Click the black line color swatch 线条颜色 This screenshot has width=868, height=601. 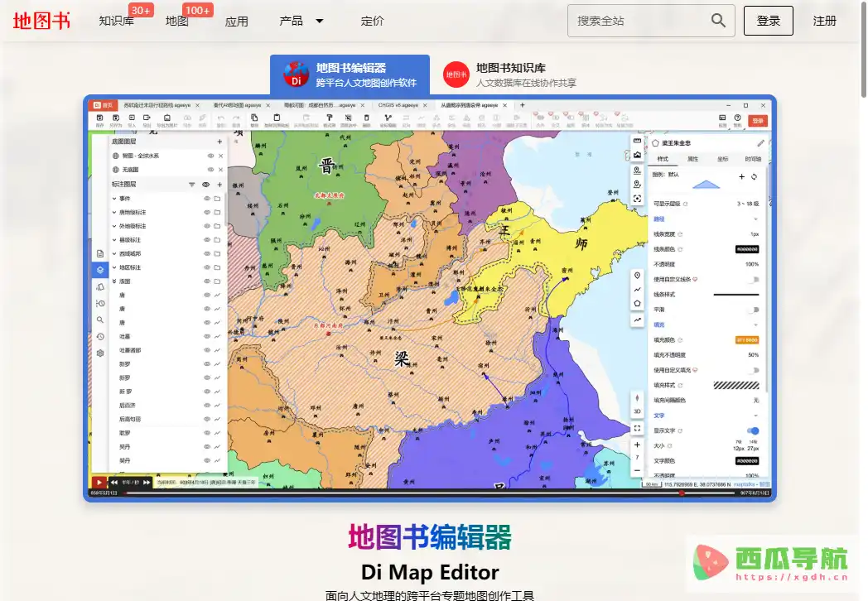pos(747,249)
